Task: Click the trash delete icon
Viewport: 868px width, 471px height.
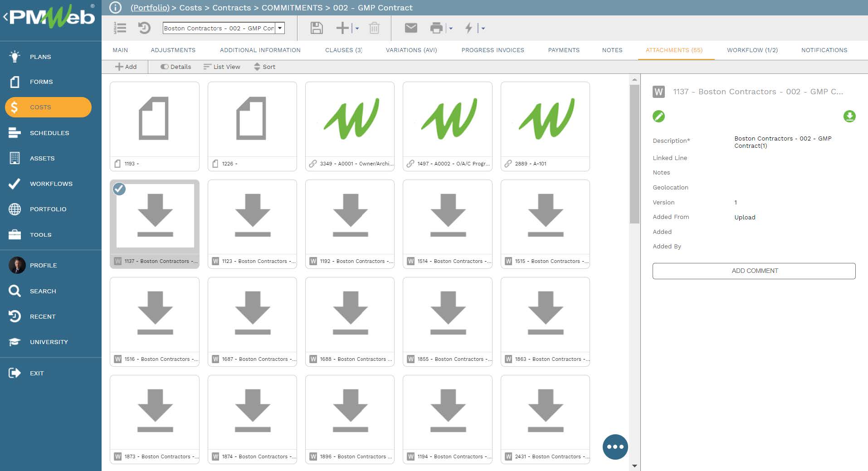Action: [x=374, y=28]
